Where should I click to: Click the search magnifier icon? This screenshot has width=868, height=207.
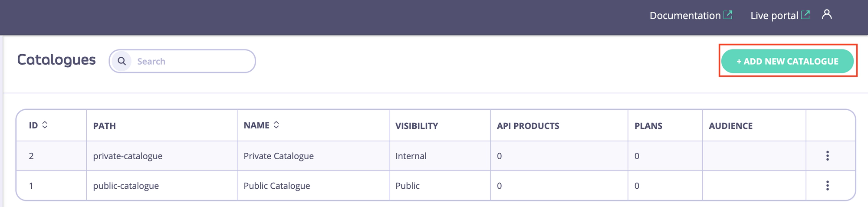tap(122, 61)
